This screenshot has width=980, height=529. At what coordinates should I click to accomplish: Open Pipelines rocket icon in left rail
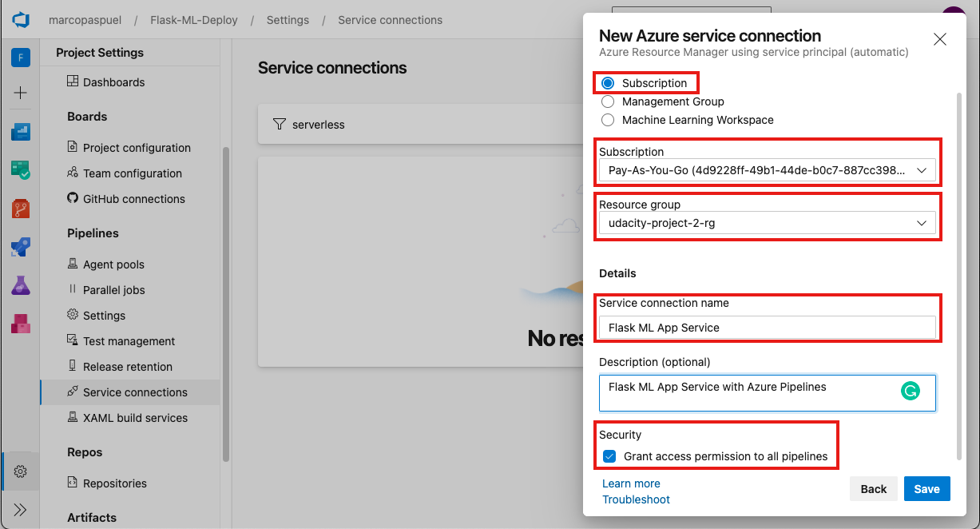point(20,247)
